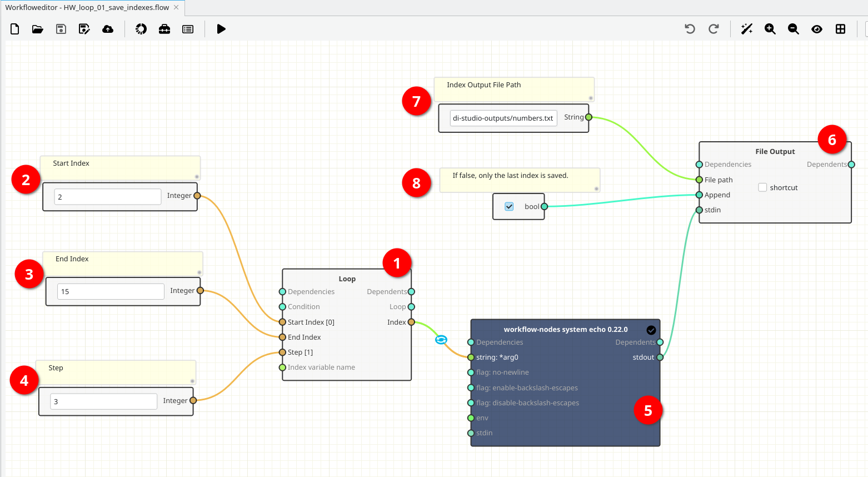
Task: Open the toolbox icon in the toolbar
Action: click(x=164, y=29)
